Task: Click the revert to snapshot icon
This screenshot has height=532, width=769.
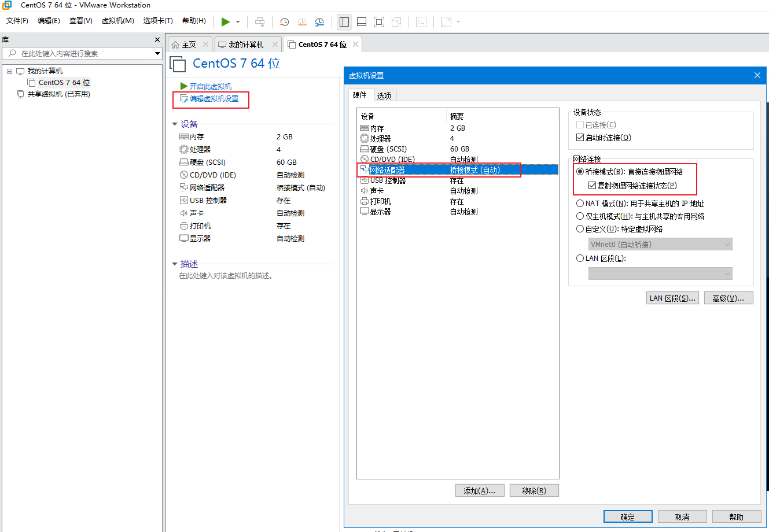Action: coord(302,22)
